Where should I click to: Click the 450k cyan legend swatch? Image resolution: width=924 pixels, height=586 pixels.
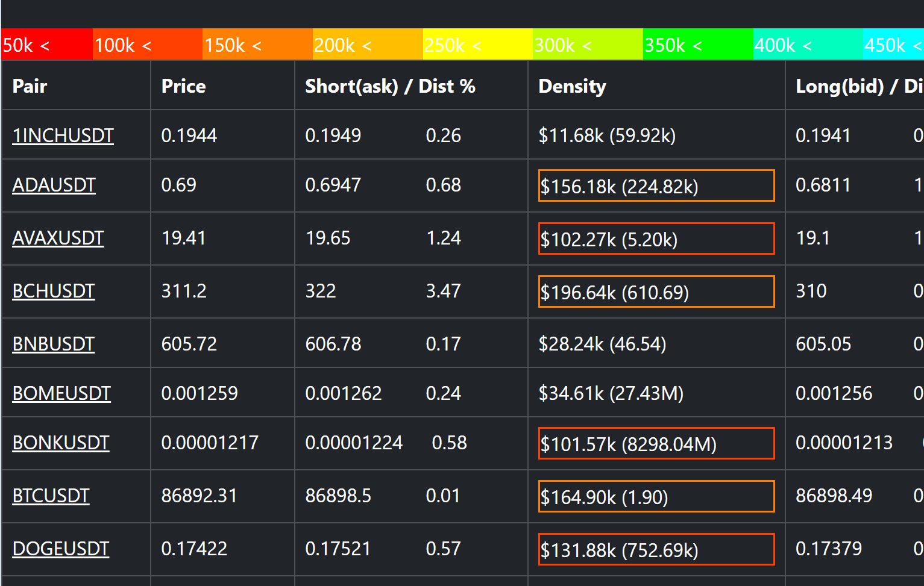tap(893, 45)
